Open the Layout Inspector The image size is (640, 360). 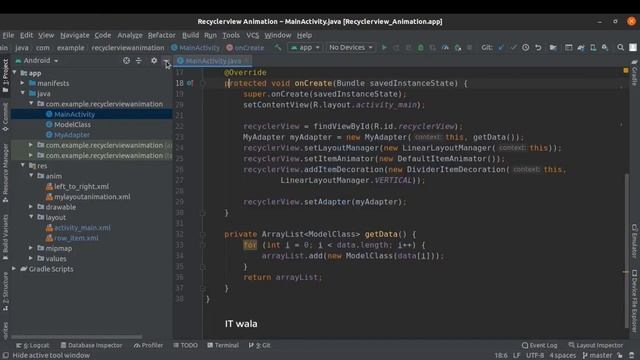point(596,345)
